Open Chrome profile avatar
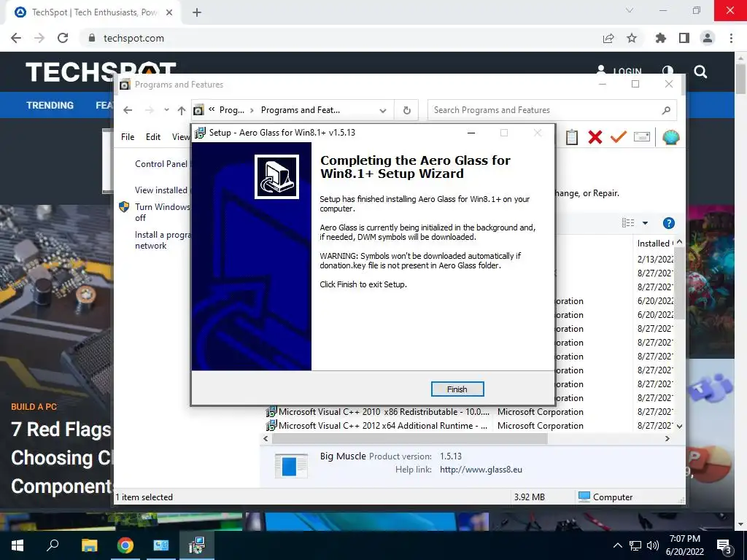This screenshot has width=747, height=560. tap(708, 38)
